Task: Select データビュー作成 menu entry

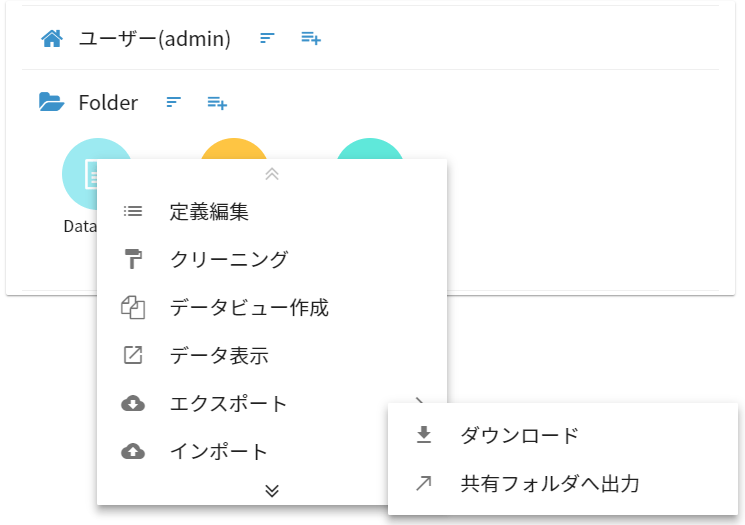Action: tap(249, 308)
